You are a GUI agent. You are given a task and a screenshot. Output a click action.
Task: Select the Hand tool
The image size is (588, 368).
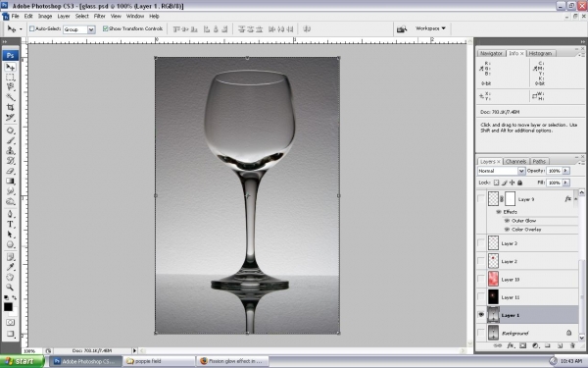coord(10,278)
